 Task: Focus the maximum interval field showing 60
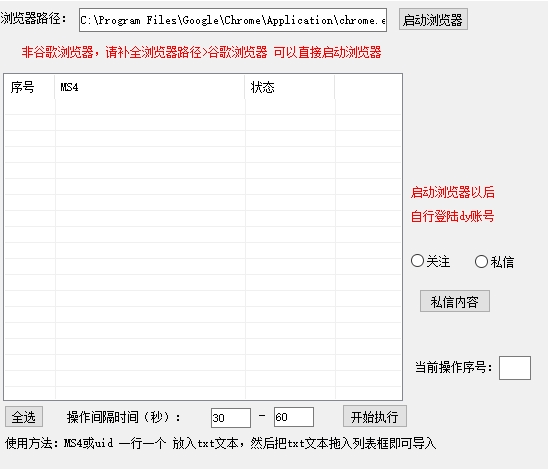click(x=294, y=417)
